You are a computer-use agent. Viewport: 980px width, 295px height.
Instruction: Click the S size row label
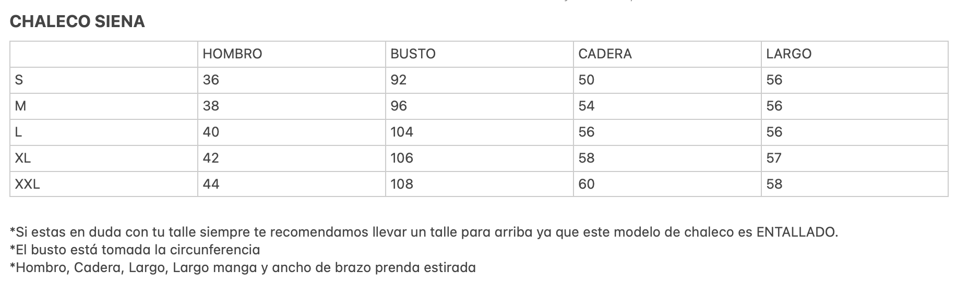(x=104, y=80)
